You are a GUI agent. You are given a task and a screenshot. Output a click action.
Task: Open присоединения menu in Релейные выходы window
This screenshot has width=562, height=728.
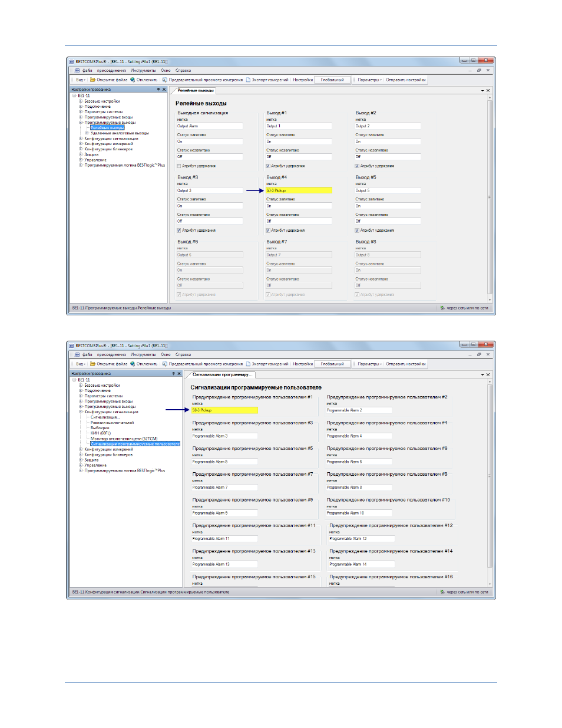[111, 70]
